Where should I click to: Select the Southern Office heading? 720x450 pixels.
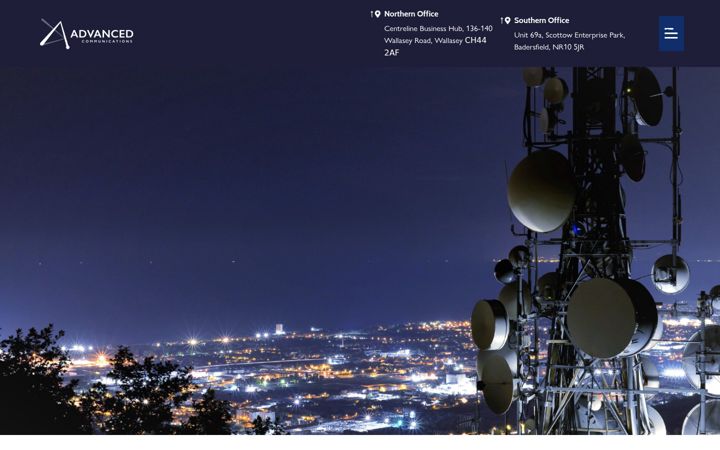point(541,21)
